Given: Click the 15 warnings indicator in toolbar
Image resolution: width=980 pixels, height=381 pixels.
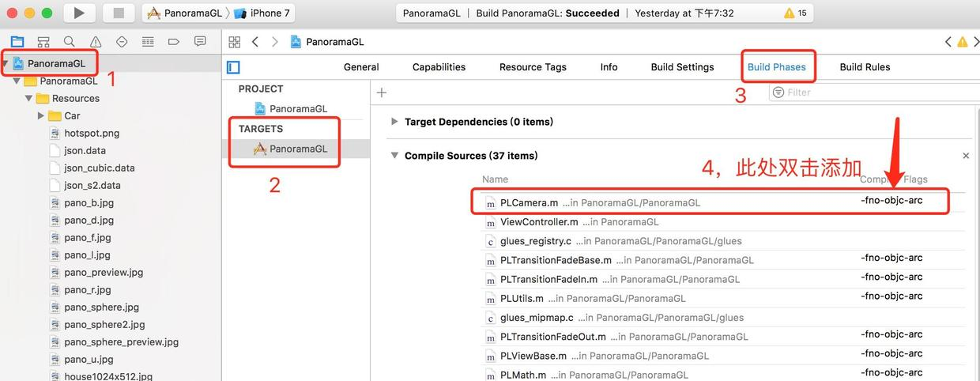Looking at the screenshot, I should point(796,13).
